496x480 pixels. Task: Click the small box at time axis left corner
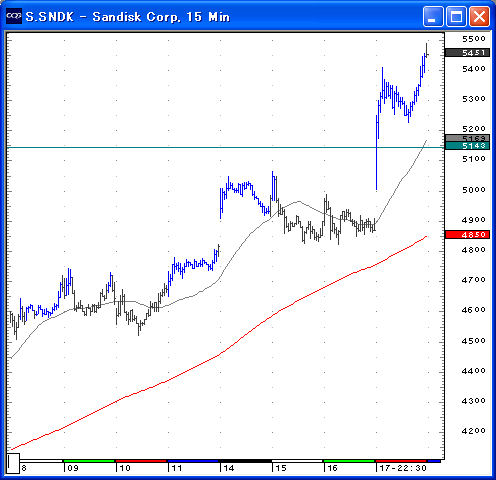coord(13,463)
